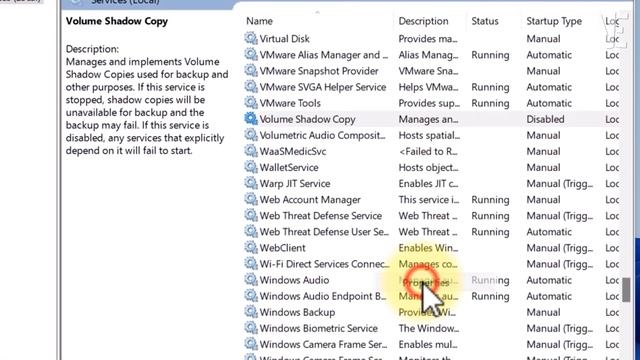Click Running status for Web Account Manager
This screenshot has height=360, width=640.
[x=490, y=200]
